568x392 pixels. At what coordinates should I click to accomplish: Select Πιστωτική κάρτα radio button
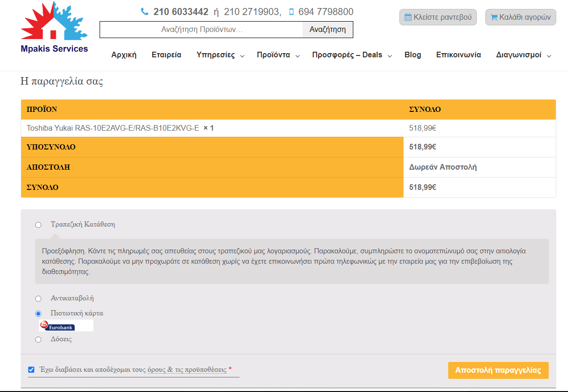tap(39, 314)
